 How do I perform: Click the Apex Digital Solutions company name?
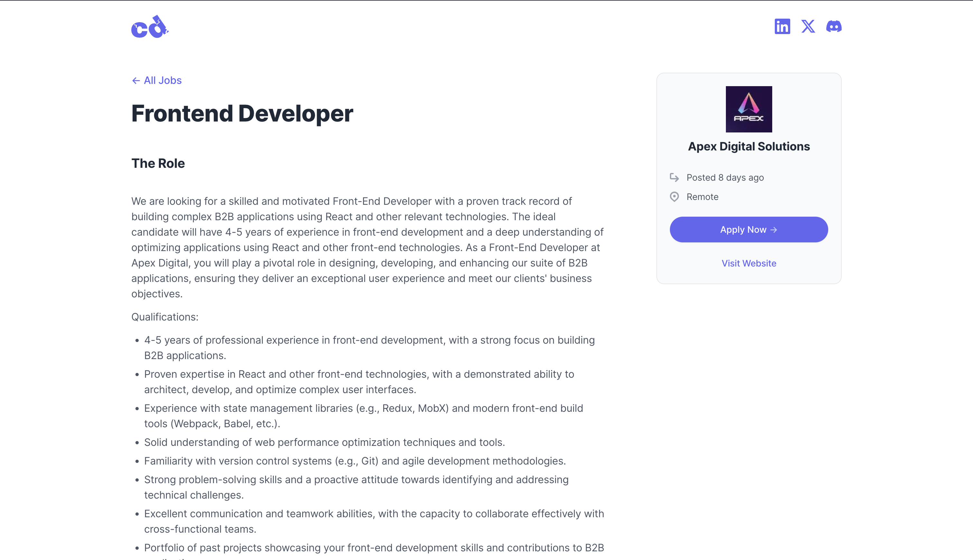749,147
